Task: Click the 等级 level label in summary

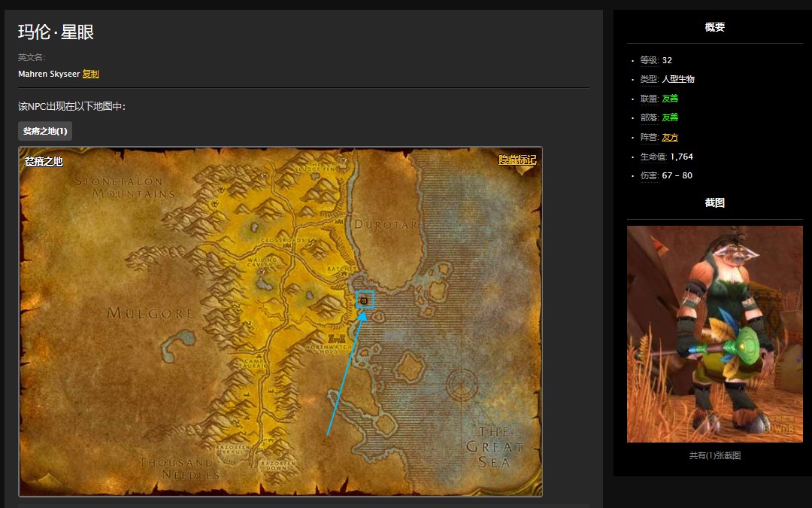Action: coord(649,60)
